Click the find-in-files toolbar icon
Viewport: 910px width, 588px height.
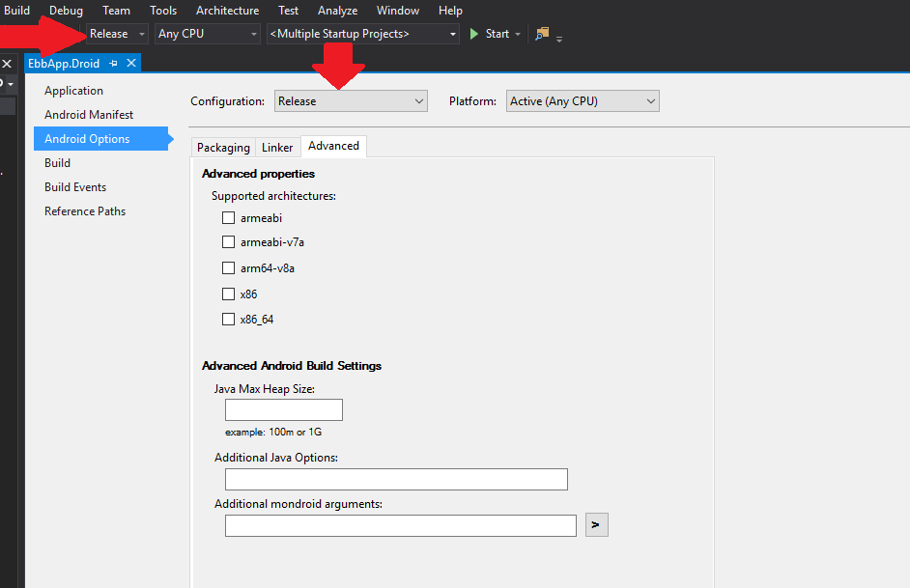[x=542, y=34]
